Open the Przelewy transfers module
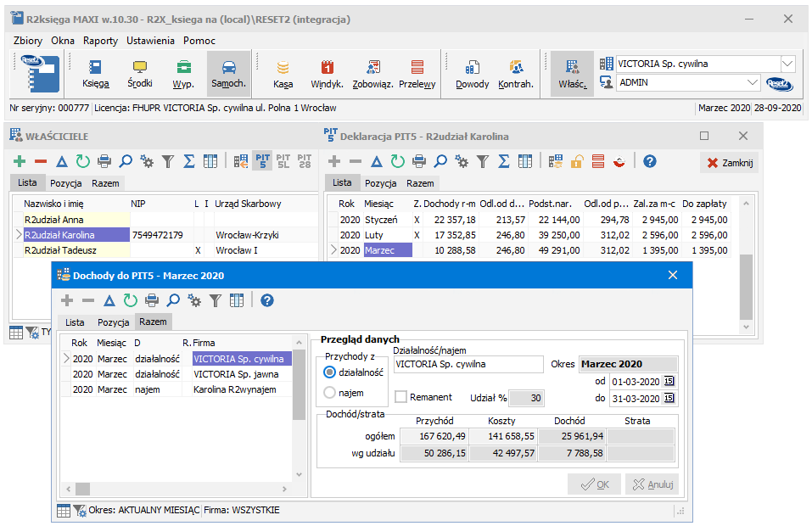Image resolution: width=812 pixels, height=526 pixels. (417, 74)
